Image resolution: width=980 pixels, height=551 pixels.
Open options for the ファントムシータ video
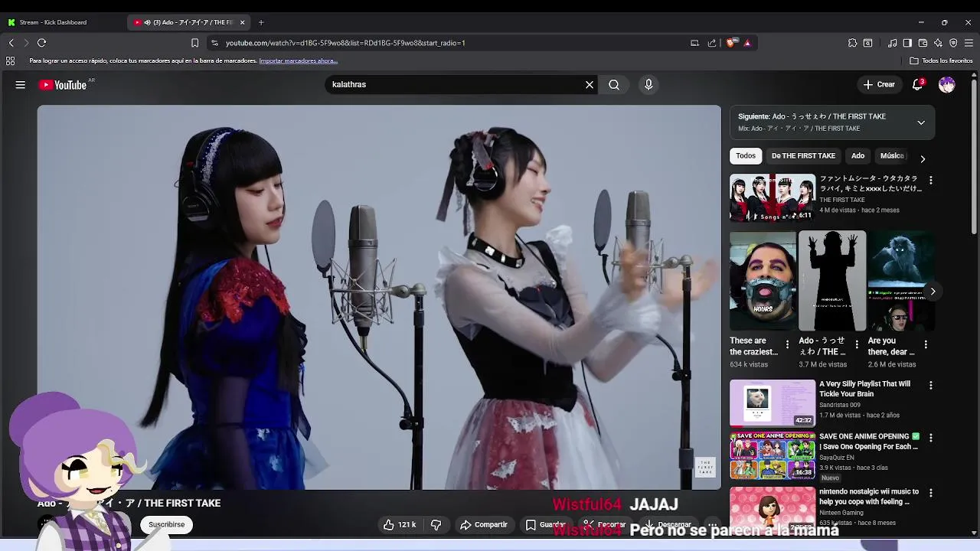(931, 181)
